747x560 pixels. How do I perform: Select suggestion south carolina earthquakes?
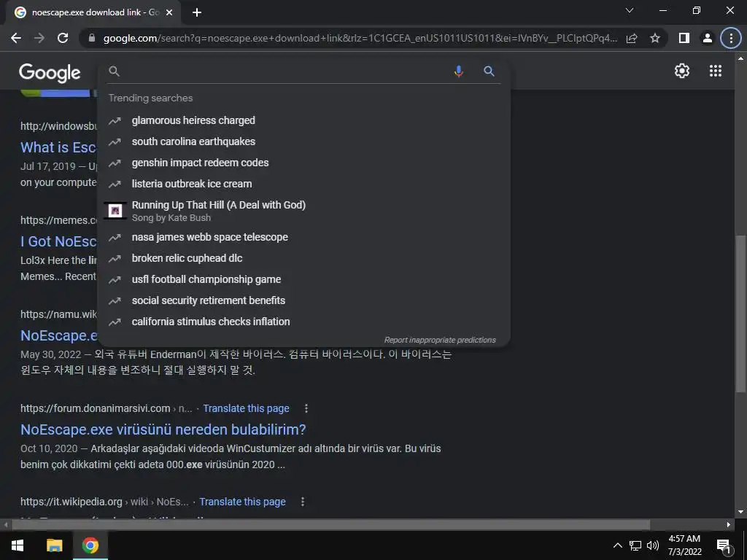[x=303, y=141]
